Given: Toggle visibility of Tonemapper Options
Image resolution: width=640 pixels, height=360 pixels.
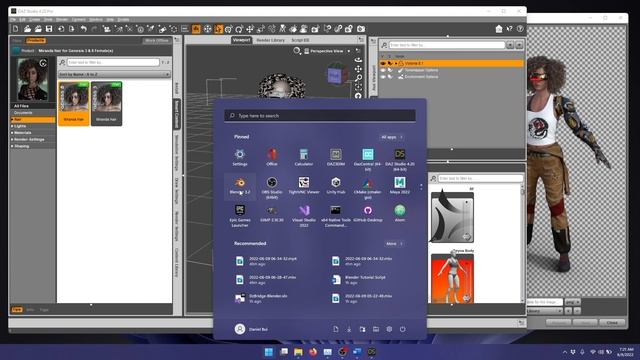Looking at the screenshot, I should click(x=383, y=70).
